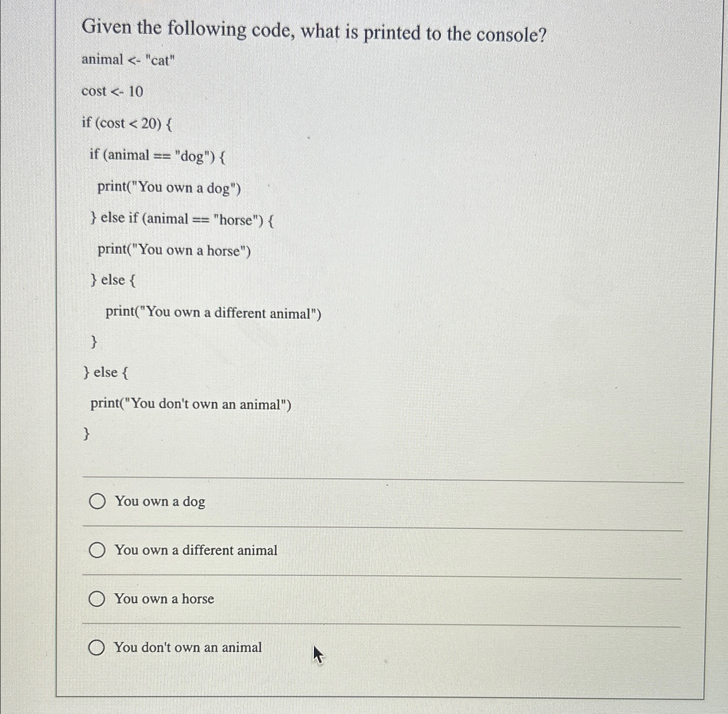Select the 'You own a dog' radio button
This screenshot has height=714, width=728.
coord(97,502)
